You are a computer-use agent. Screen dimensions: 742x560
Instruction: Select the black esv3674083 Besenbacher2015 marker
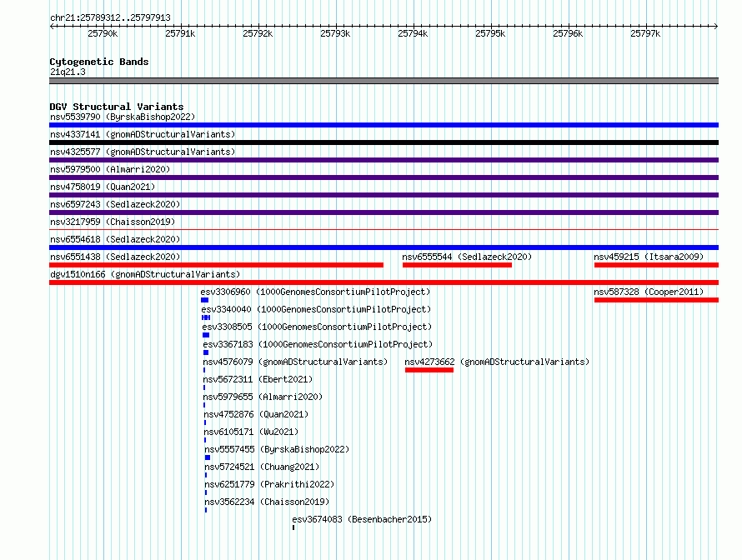[x=293, y=527]
